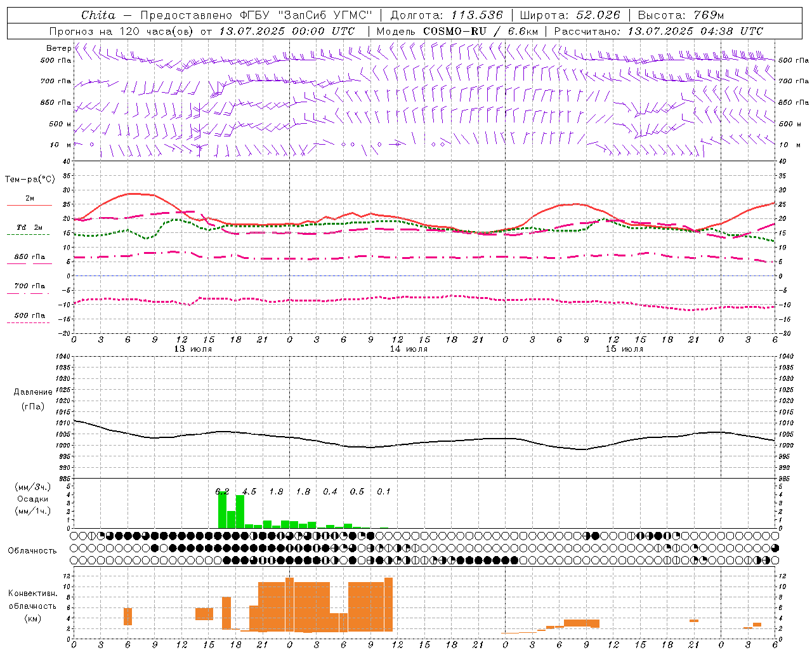Select the "Модель COSMO-RU / 6.6км" text

pos(457,31)
